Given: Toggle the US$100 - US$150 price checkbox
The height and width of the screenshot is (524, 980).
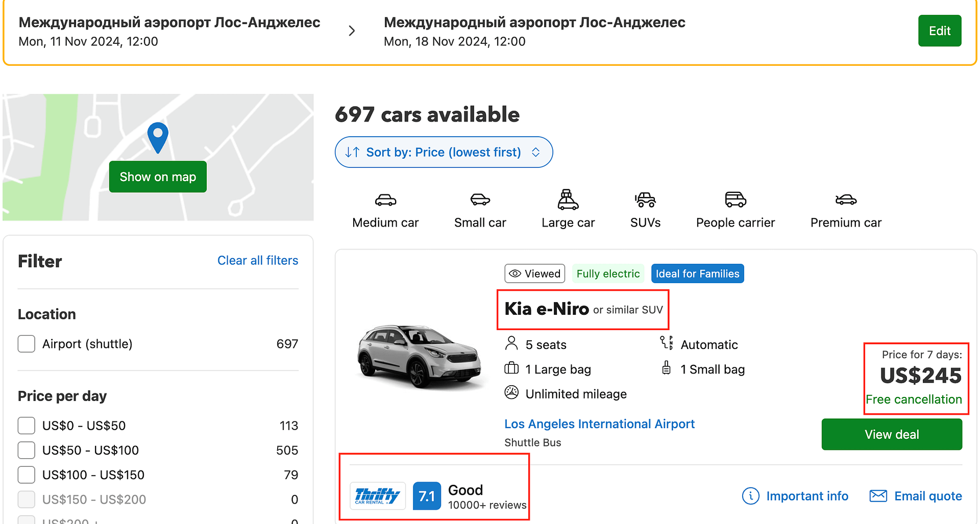Looking at the screenshot, I should [x=27, y=475].
